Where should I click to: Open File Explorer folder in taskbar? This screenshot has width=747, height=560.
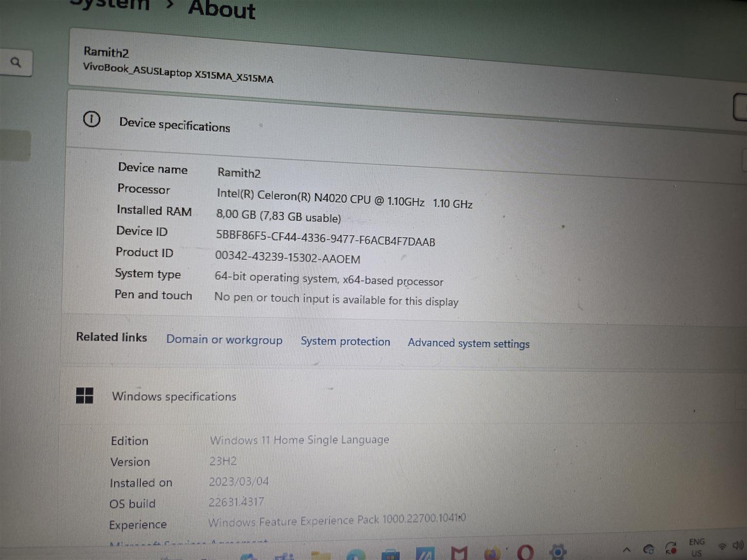click(x=321, y=555)
